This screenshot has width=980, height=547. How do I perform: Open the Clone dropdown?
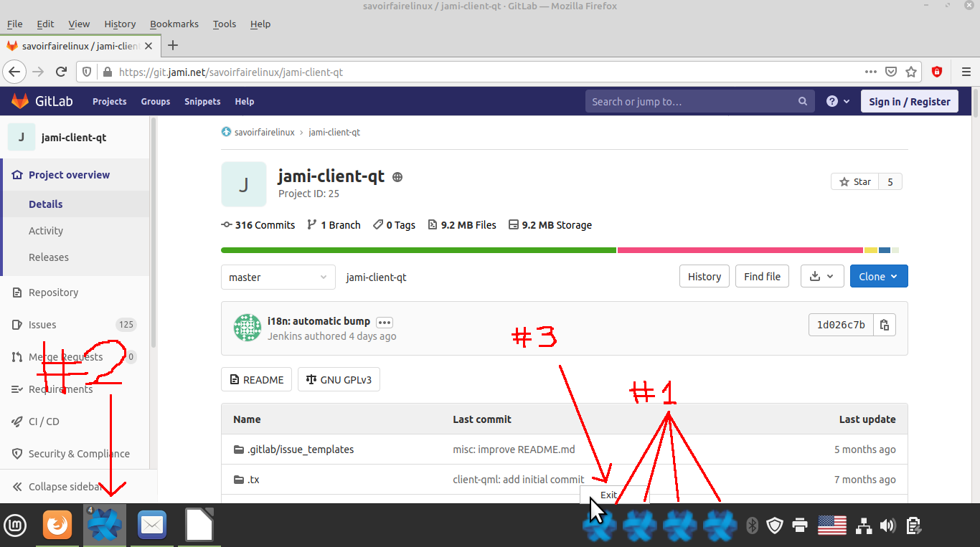pos(879,276)
